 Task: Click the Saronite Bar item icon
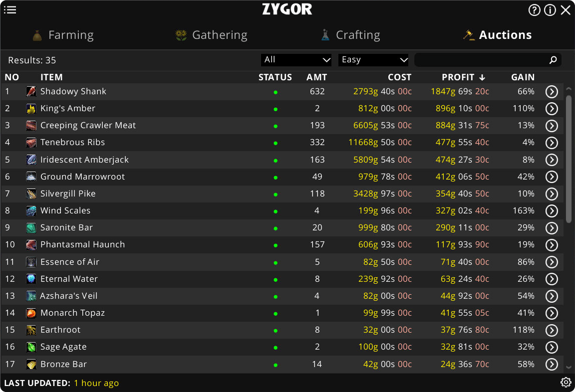point(31,228)
